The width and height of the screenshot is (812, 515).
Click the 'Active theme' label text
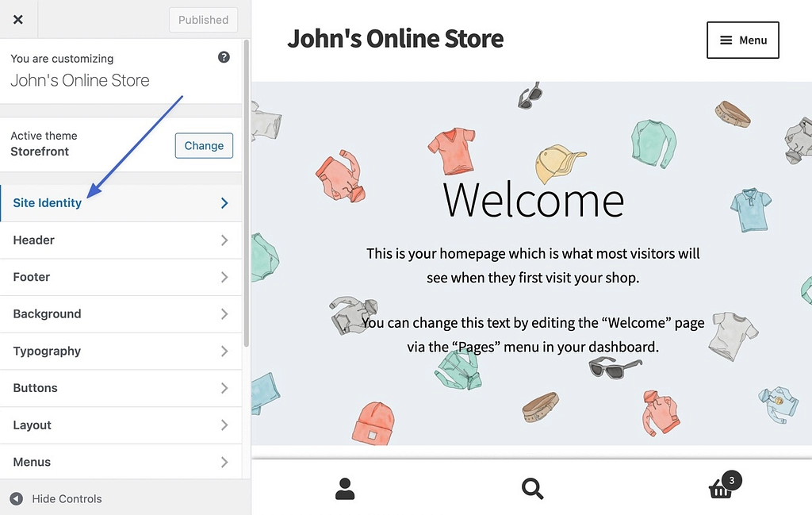click(44, 136)
